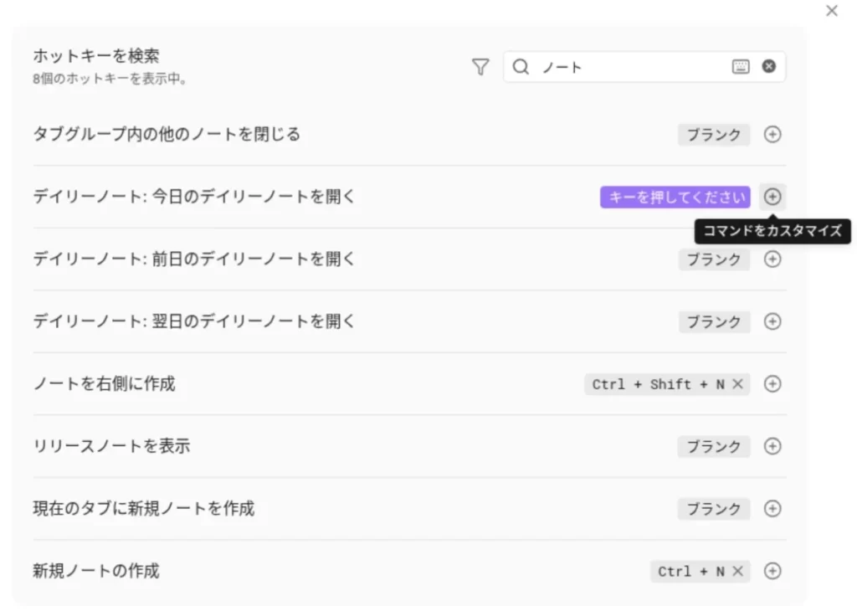Click the keyboard icon in the search box
Image resolution: width=857 pixels, height=616 pixels.
click(x=741, y=67)
